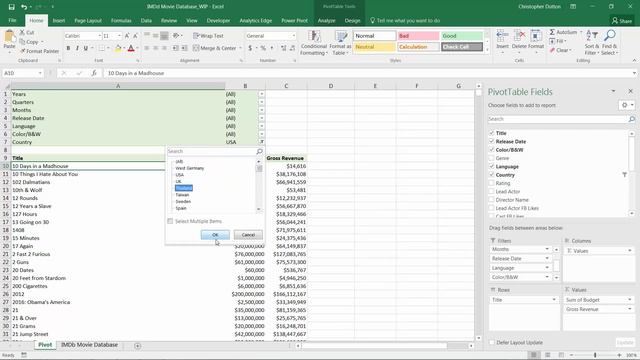Apply the Good cell style

coord(462,36)
